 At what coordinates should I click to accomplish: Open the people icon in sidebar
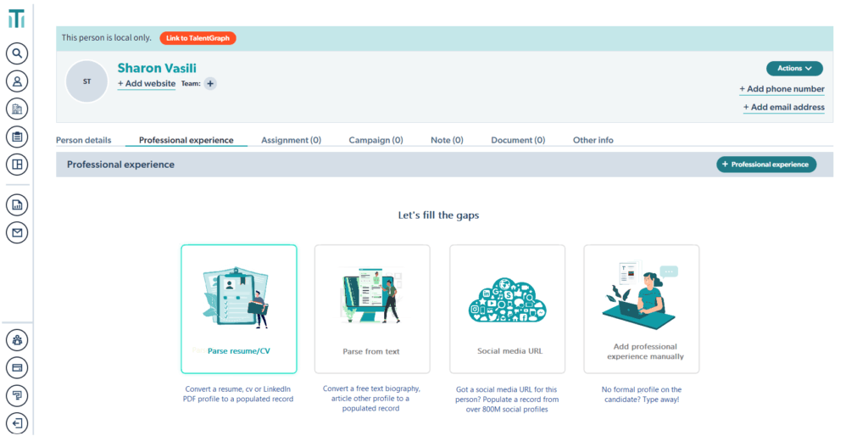(x=17, y=81)
